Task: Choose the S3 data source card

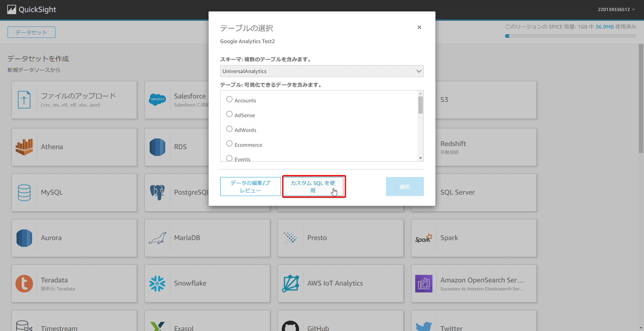Action: (486, 100)
